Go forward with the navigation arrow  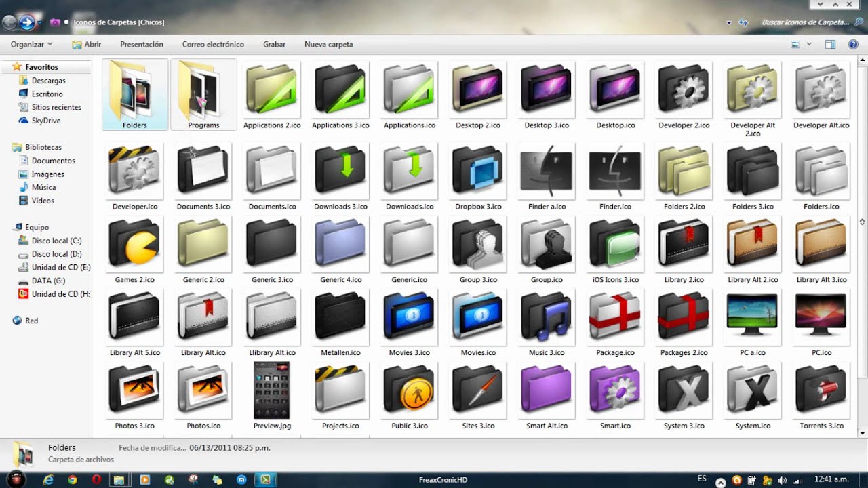point(27,22)
